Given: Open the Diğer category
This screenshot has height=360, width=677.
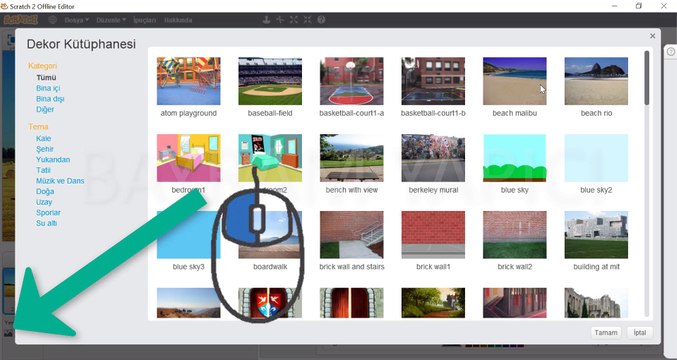Looking at the screenshot, I should click(45, 109).
